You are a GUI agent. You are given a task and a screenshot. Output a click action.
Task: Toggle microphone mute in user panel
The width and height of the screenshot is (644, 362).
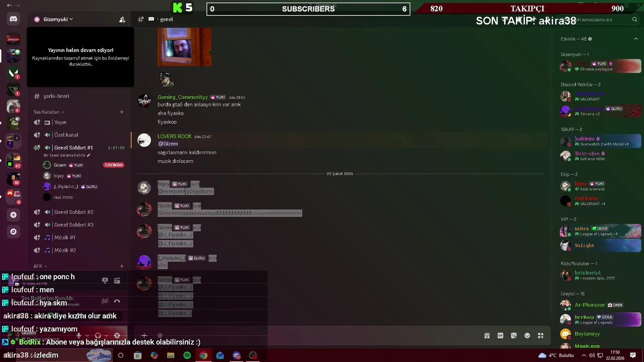(x=78, y=335)
